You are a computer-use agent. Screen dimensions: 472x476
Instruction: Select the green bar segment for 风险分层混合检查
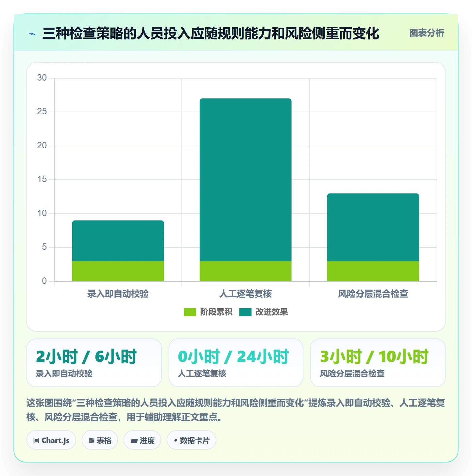click(x=373, y=271)
